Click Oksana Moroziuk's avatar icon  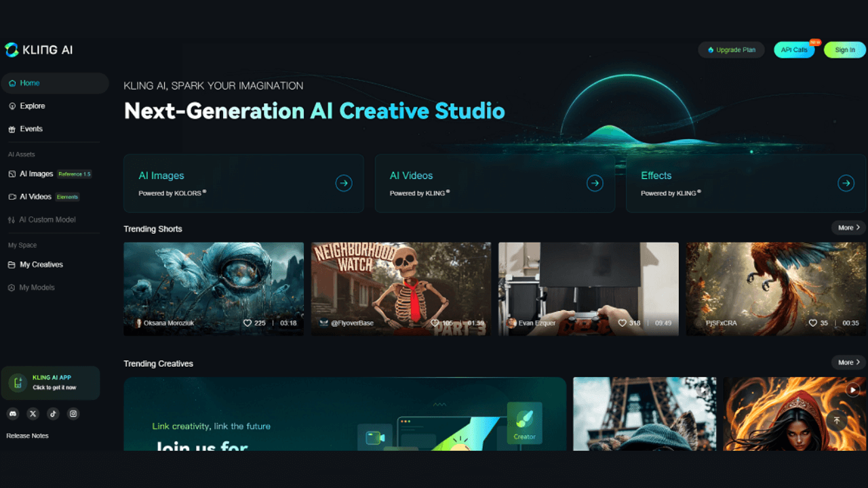click(139, 323)
